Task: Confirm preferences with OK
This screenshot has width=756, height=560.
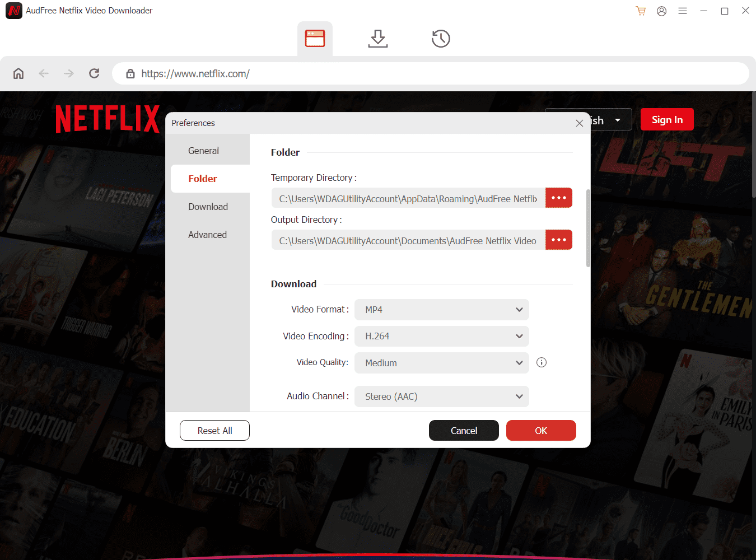Action: [541, 431]
